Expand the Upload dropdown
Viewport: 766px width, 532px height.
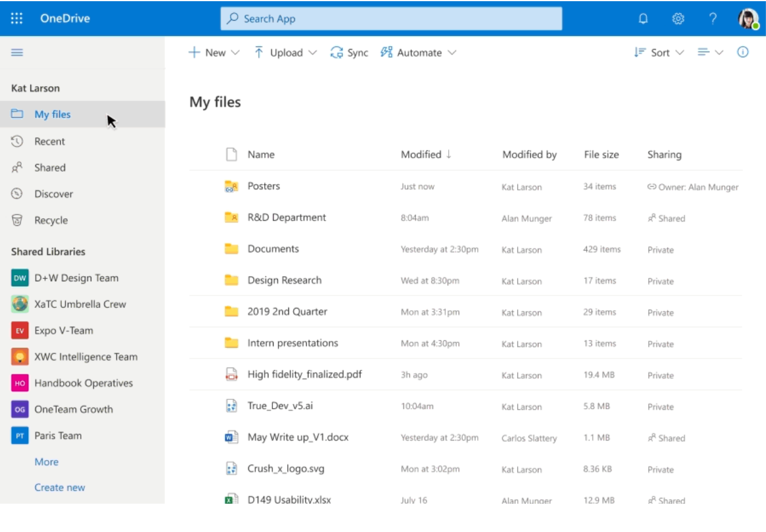tap(285, 52)
